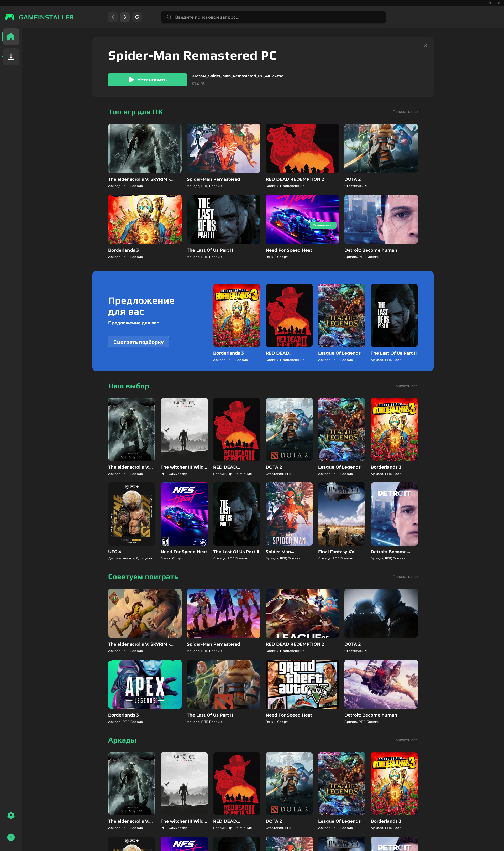
Task: Open Spider-Man Remastered thumbnail in Топ игр
Action: click(223, 148)
